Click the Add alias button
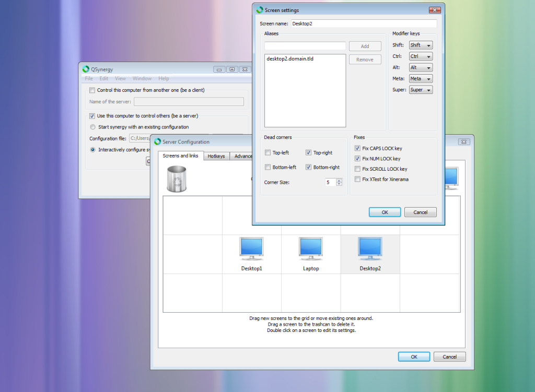 pos(365,46)
